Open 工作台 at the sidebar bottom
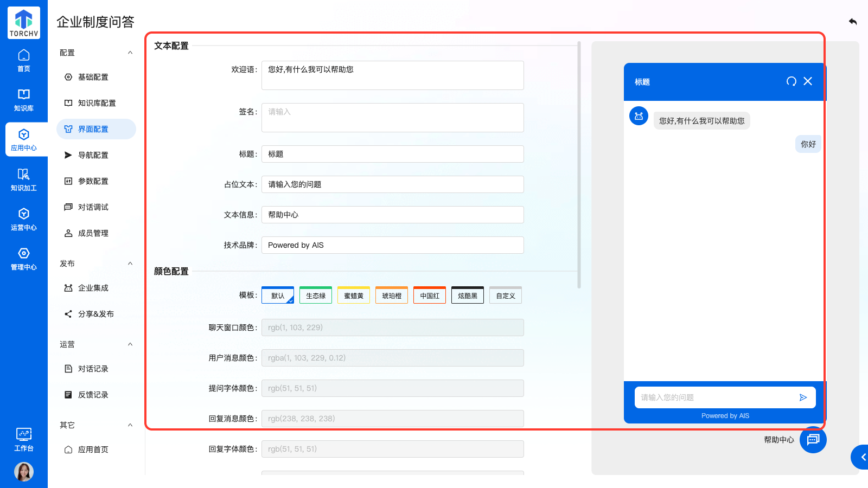Screen dimensions: 868x488 point(24,439)
